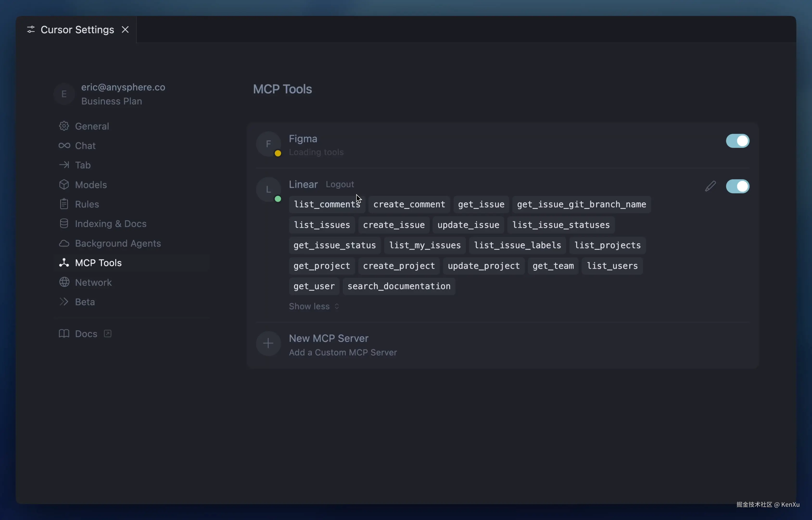Screen dimensions: 812x520
Task: Disable the Linear MCP server toggle
Action: tap(737, 186)
